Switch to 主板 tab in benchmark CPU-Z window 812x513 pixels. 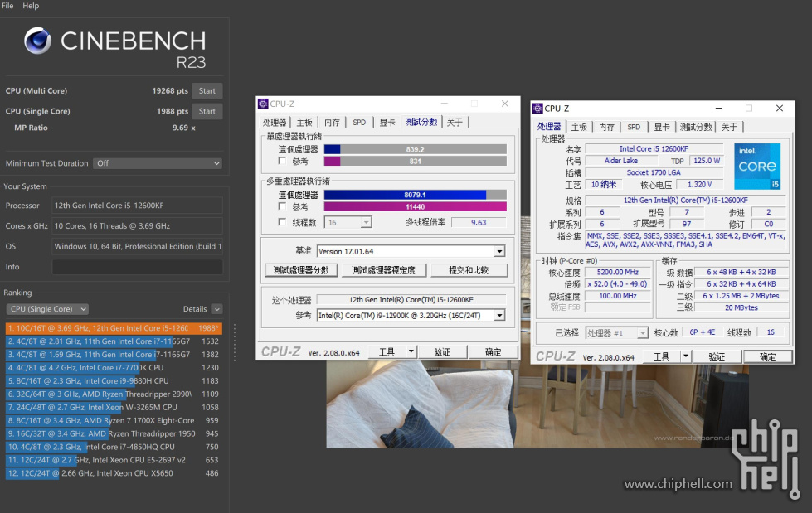click(x=304, y=122)
